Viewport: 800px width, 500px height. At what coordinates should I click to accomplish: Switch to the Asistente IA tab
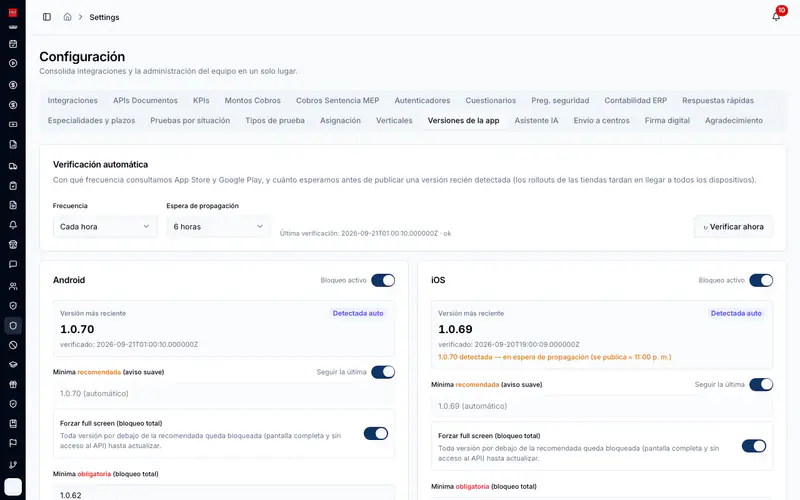click(536, 120)
